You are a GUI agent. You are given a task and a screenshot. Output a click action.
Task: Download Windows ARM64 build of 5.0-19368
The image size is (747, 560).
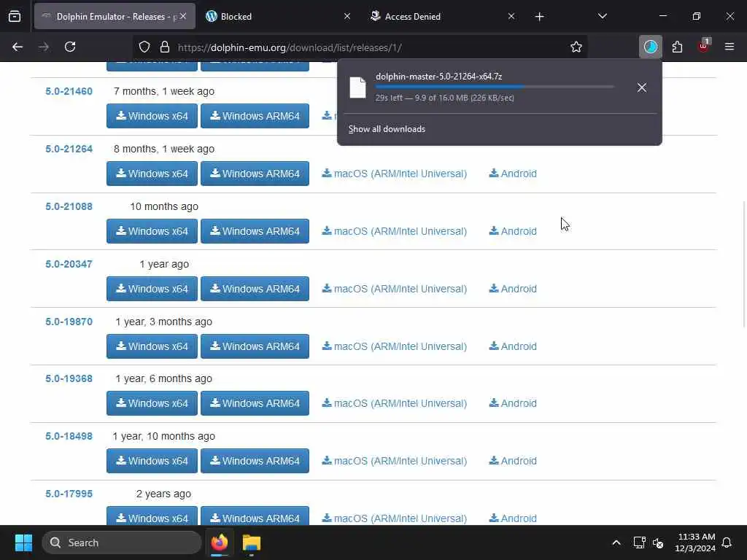tap(255, 402)
